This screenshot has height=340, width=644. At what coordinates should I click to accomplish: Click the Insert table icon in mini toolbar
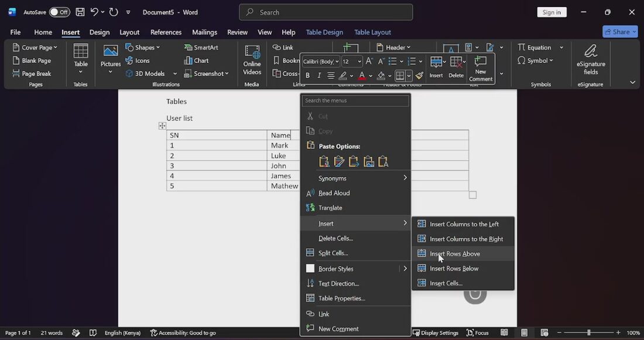tap(436, 67)
